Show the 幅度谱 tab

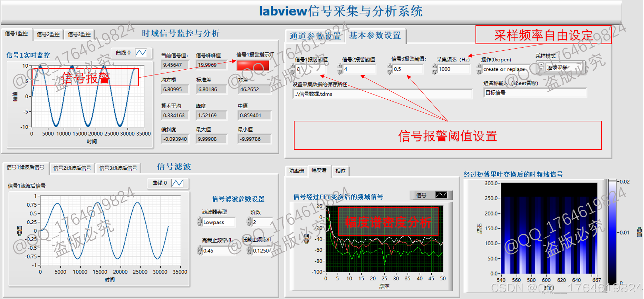(319, 170)
